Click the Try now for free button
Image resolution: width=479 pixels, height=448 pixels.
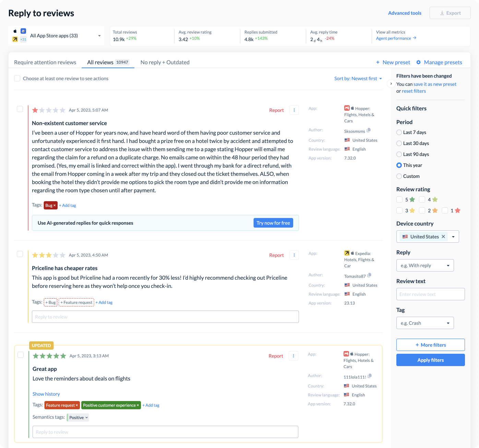[273, 223]
